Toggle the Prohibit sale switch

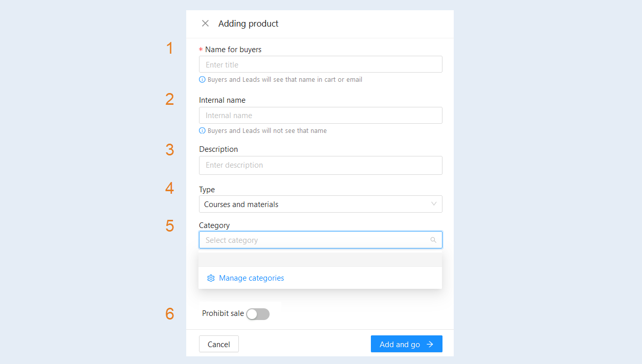coord(258,314)
